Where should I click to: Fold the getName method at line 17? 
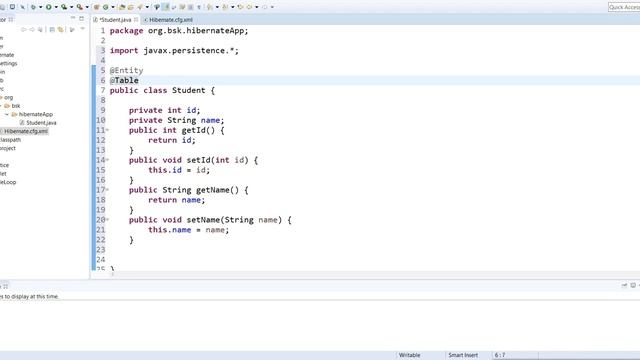(x=107, y=190)
